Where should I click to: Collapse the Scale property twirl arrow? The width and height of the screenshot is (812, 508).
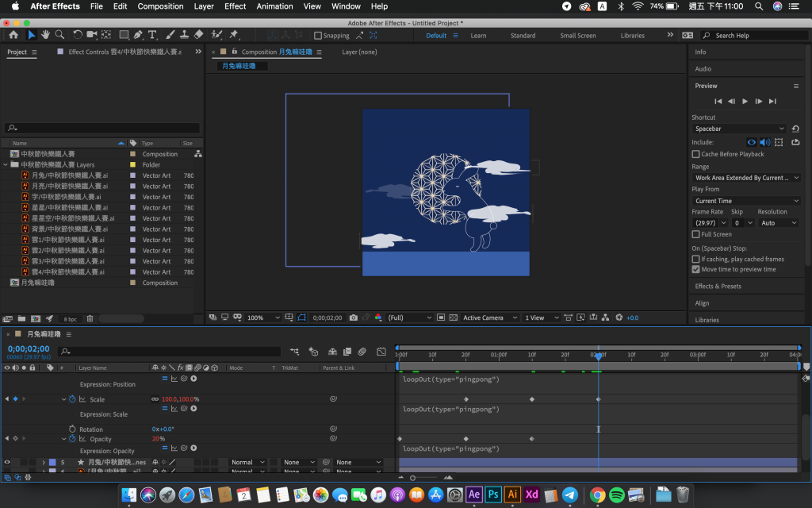[x=64, y=399]
